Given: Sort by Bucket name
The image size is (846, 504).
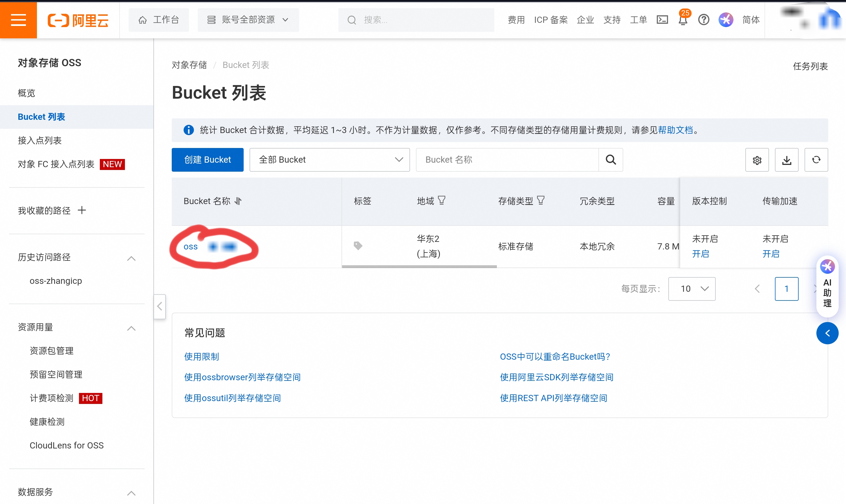Looking at the screenshot, I should coord(238,201).
